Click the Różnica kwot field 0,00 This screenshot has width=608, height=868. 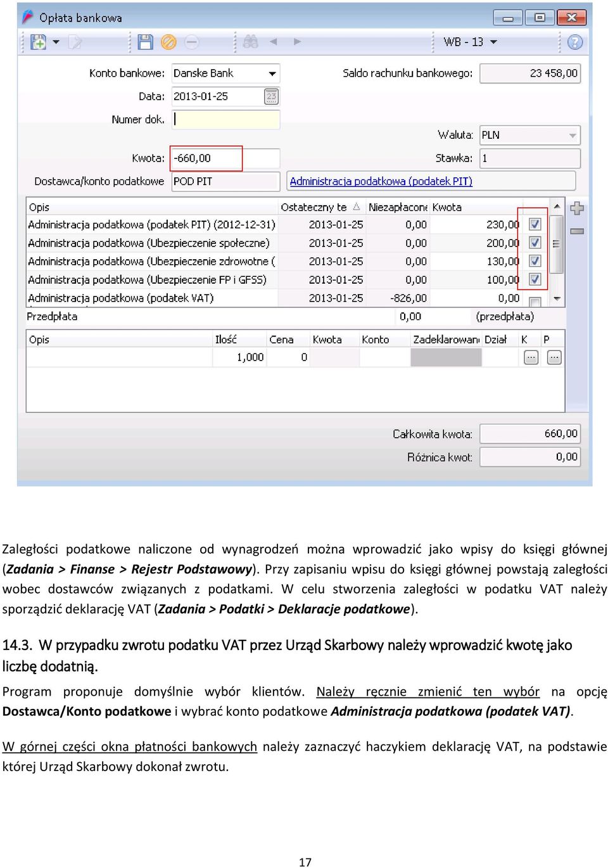[530, 457]
